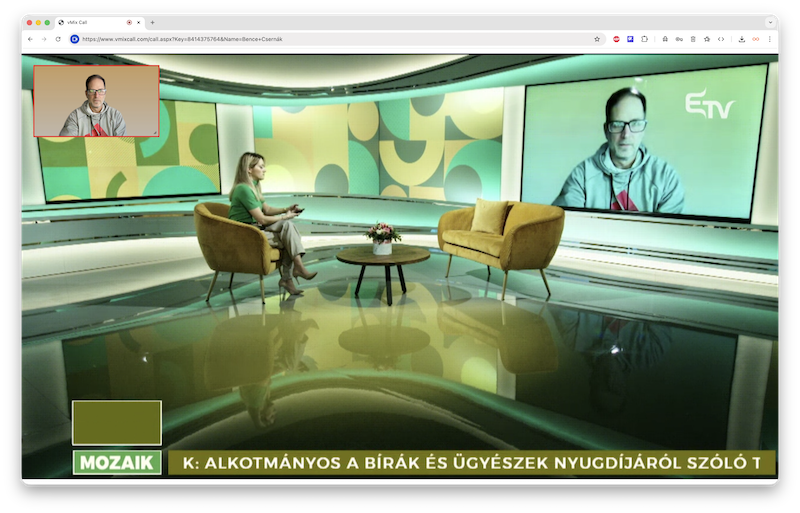Focus the vmixcall.com address bar
This screenshot has width=800, height=513.
point(337,39)
